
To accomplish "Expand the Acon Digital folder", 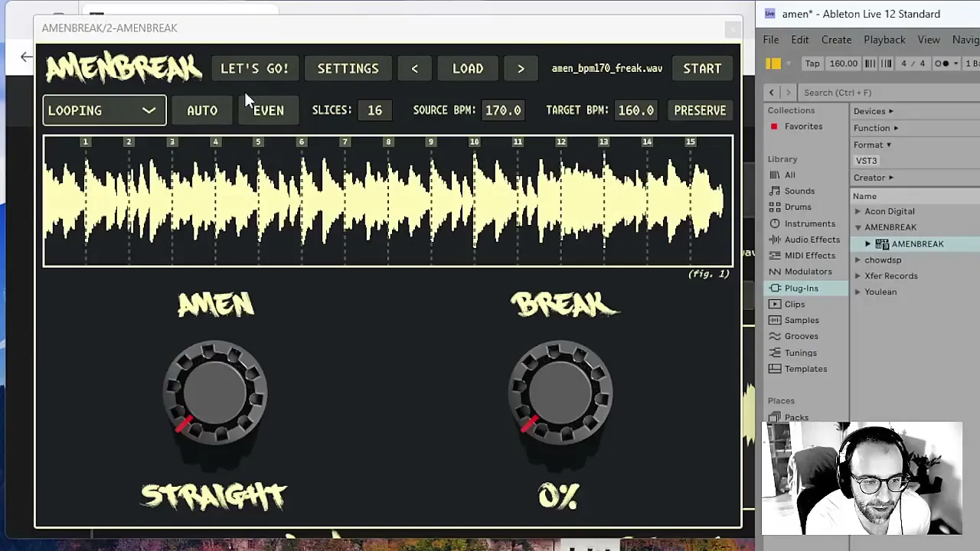I will pos(858,211).
